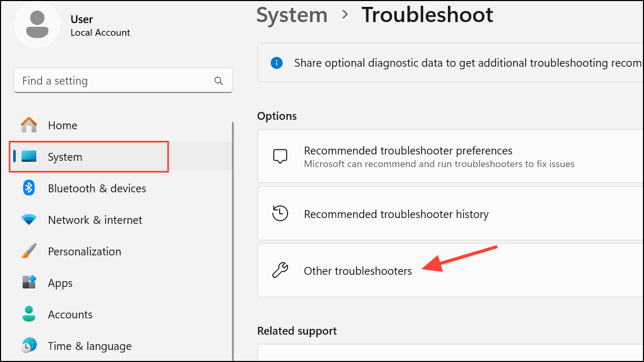Image resolution: width=644 pixels, height=362 pixels.
Task: Click System in the breadcrumb heading
Action: (292, 15)
